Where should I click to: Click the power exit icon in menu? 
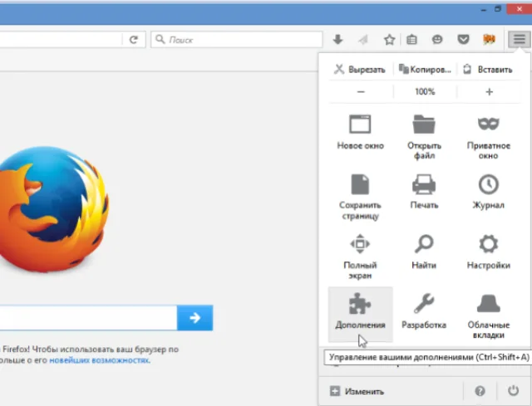(514, 391)
